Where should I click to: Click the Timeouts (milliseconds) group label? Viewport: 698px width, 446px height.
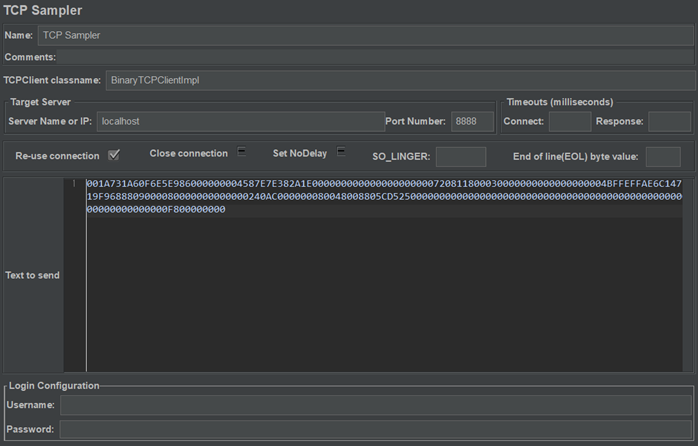(x=560, y=102)
